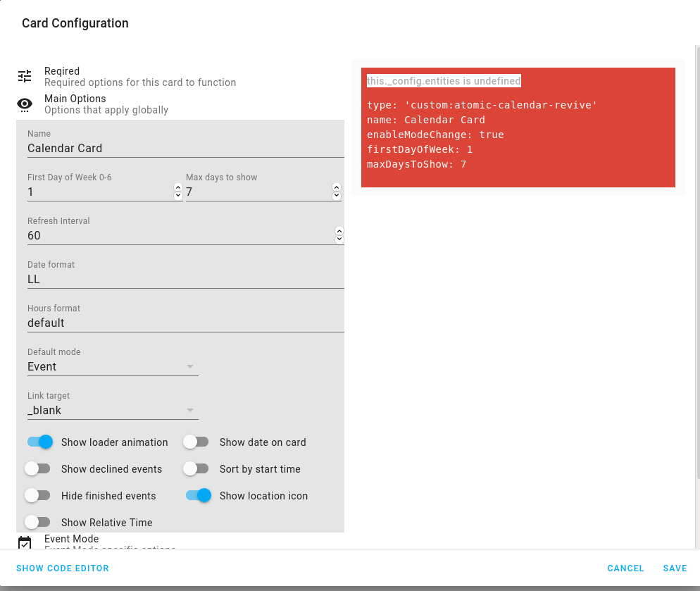Enable Show date on card
Viewport: 700px width, 591px height.
coord(196,442)
